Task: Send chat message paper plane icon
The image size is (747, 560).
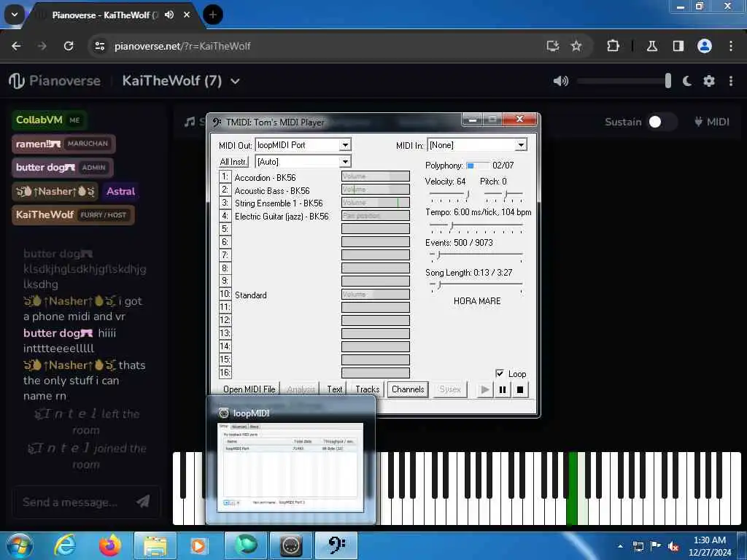Action: 143,501
